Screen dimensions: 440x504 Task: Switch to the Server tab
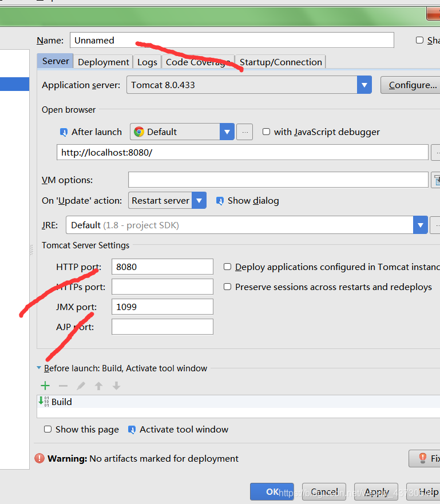point(56,61)
